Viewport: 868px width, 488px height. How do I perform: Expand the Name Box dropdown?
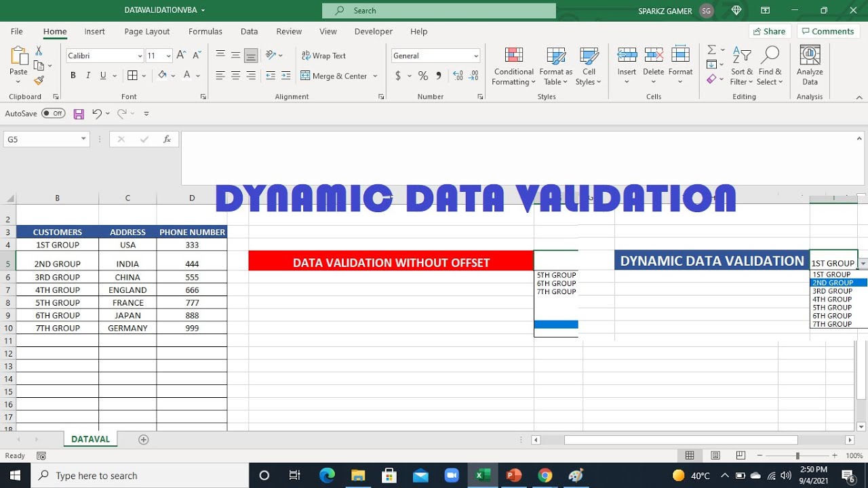click(83, 139)
